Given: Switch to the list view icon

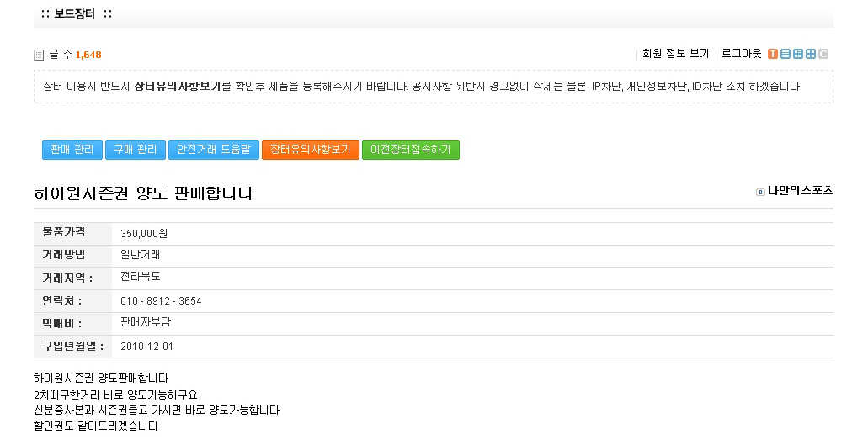Looking at the screenshot, I should [785, 54].
